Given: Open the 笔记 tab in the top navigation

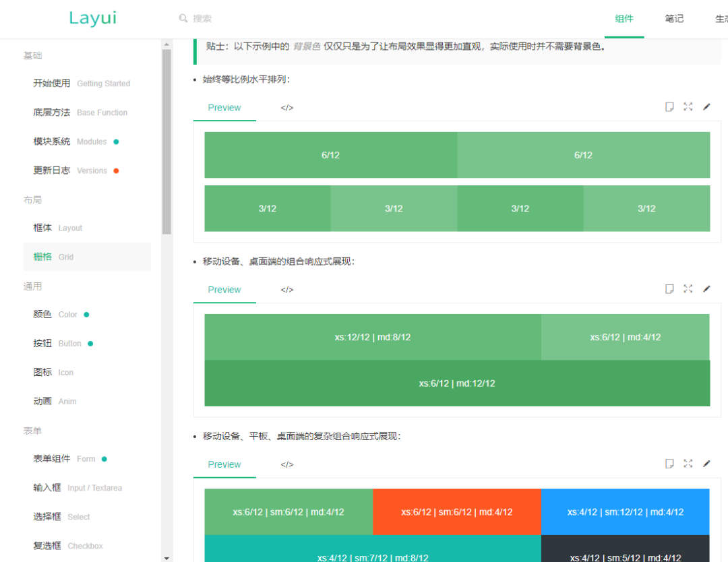Looking at the screenshot, I should click(674, 19).
